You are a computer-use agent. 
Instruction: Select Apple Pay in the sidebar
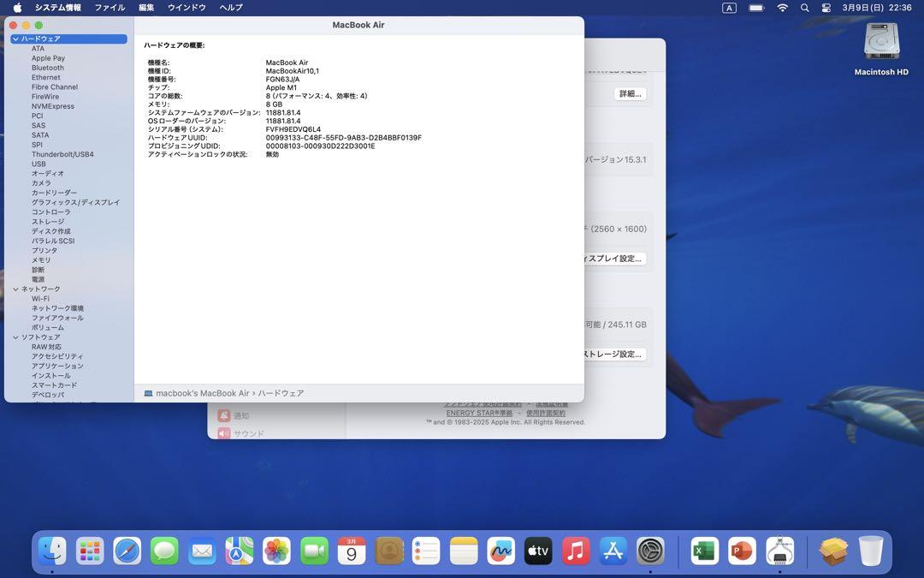[x=48, y=58]
